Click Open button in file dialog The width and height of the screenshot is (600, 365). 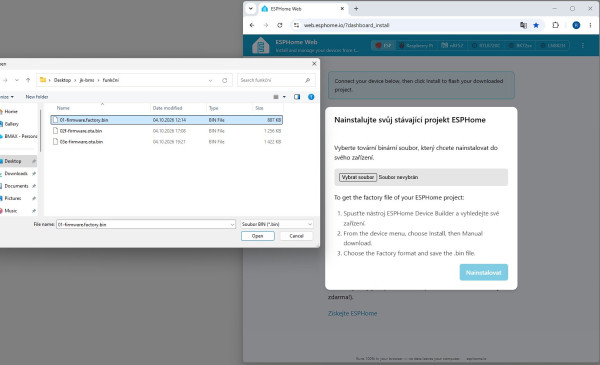[258, 236]
